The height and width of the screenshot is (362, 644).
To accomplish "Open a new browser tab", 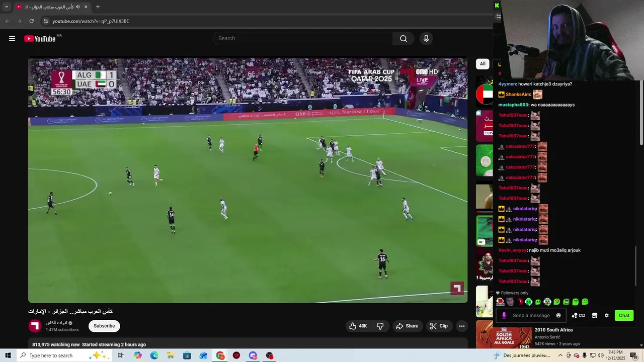I will click(x=98, y=7).
